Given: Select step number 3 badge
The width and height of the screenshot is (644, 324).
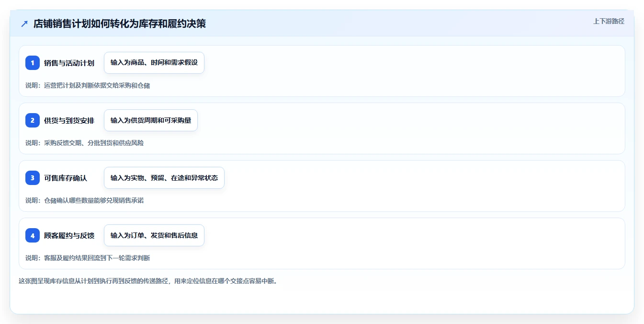Looking at the screenshot, I should 33,178.
